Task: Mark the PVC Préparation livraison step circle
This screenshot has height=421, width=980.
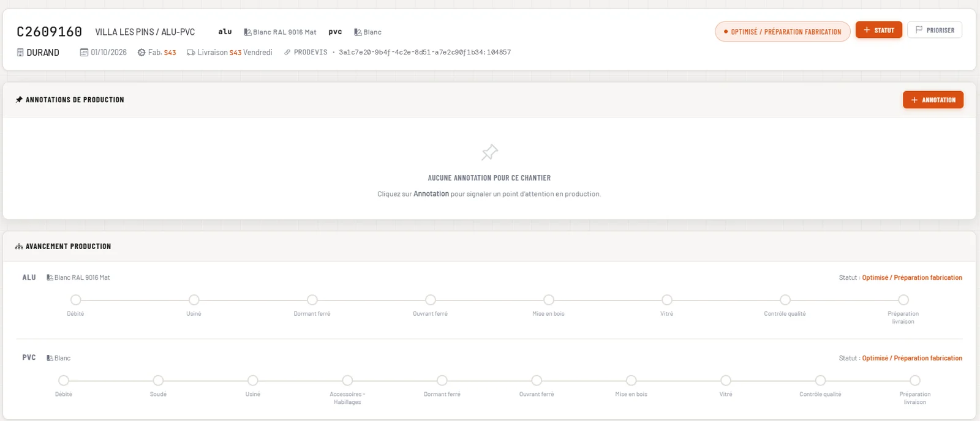Action: tap(915, 381)
